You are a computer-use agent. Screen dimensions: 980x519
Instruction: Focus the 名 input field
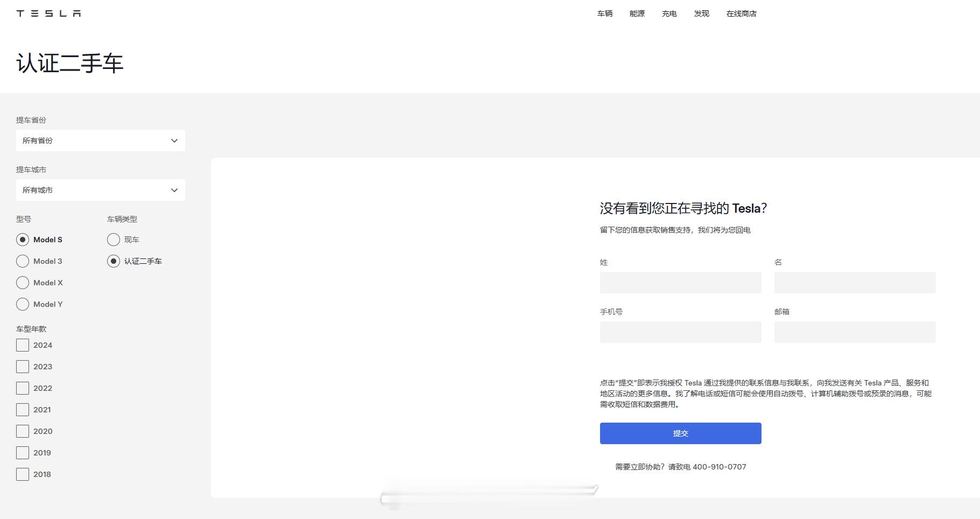click(855, 283)
